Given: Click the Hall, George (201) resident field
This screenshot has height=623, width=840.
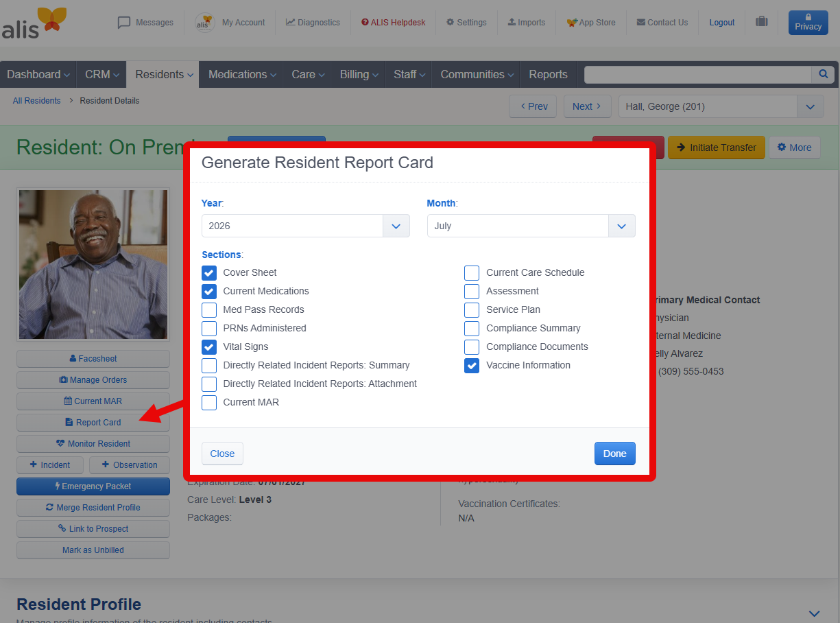Looking at the screenshot, I should coord(708,106).
